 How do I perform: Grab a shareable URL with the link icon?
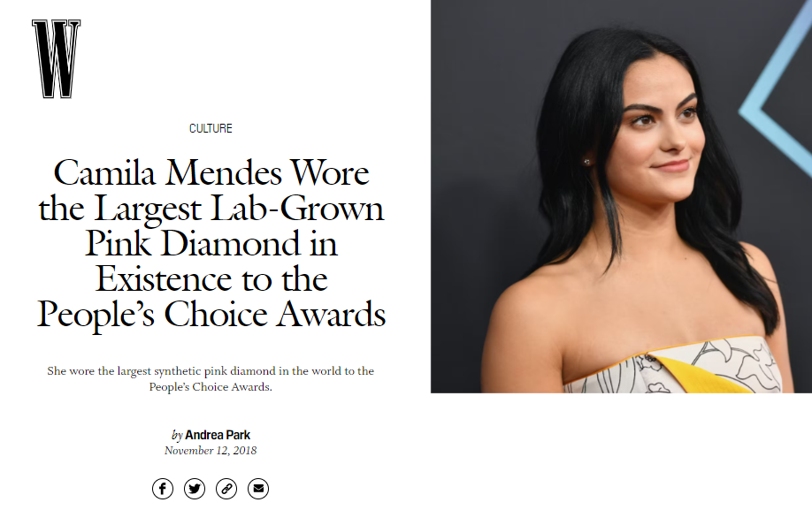[226, 488]
